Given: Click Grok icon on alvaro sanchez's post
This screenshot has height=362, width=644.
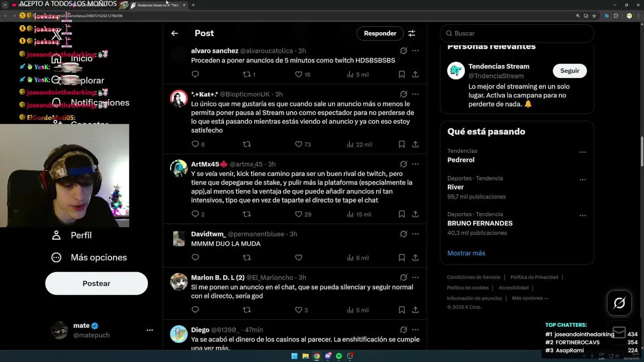Looking at the screenshot, I should 404,51.
